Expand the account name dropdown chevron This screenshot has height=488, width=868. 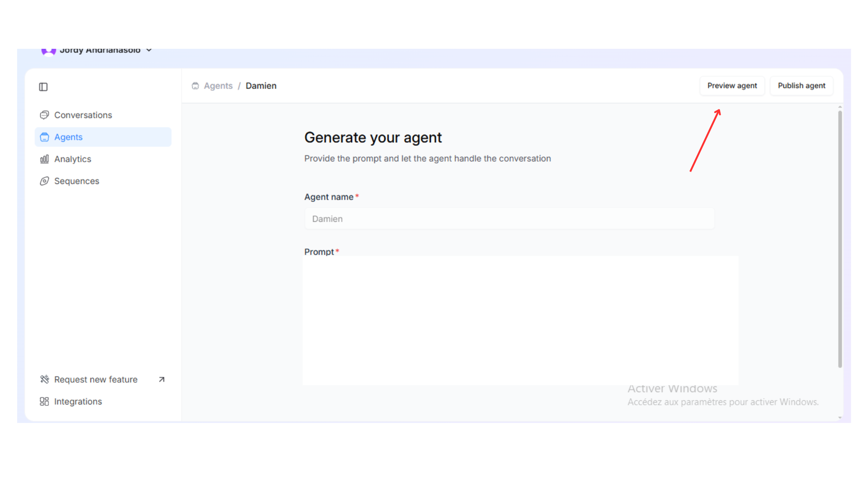pos(149,50)
